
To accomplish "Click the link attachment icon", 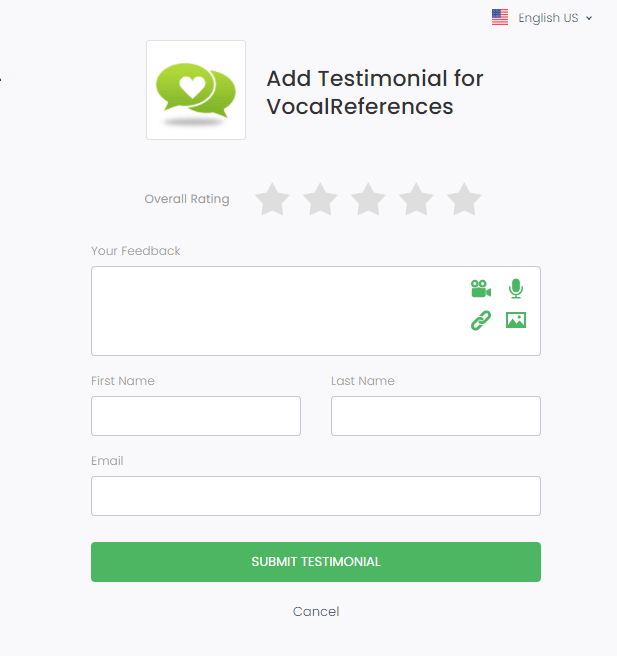I will [x=481, y=320].
